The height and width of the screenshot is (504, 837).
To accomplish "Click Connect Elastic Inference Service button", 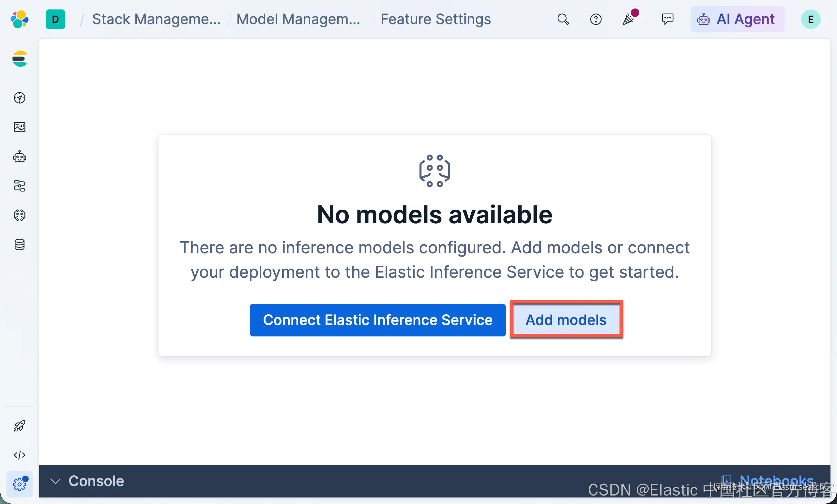I will tap(378, 320).
